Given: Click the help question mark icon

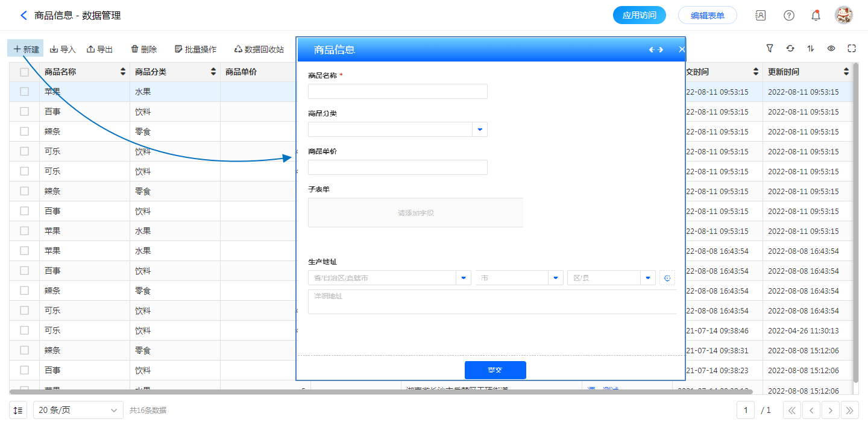Looking at the screenshot, I should click(788, 16).
